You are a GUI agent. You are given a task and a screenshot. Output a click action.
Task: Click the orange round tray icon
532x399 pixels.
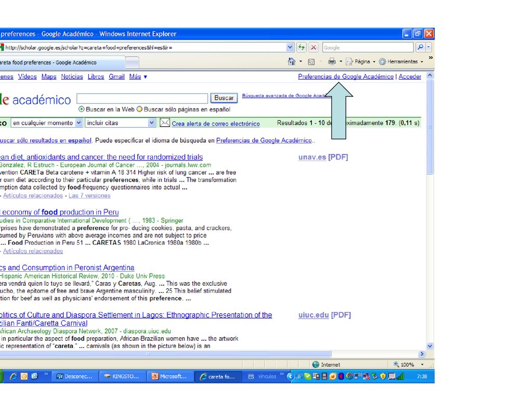[333, 376]
